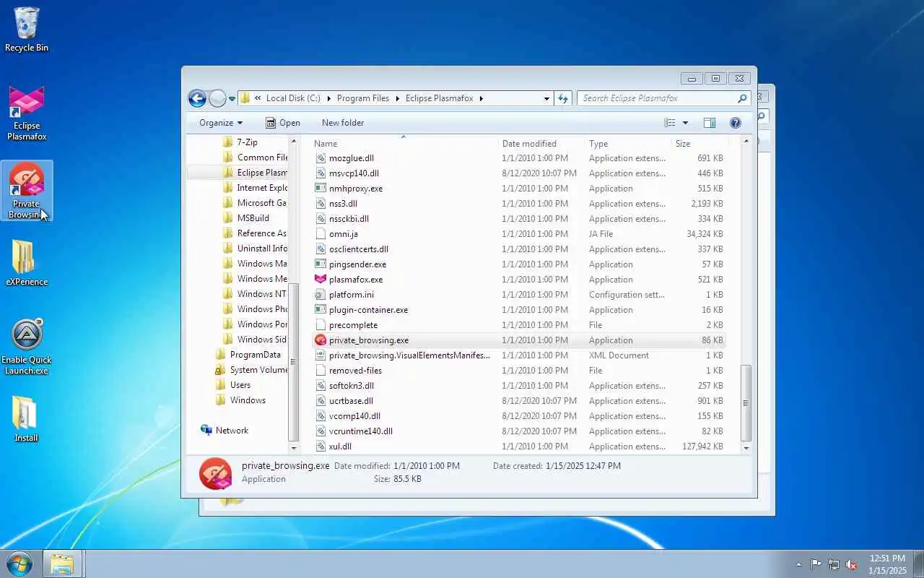The height and width of the screenshot is (578, 924).
Task: Open the recent pages dropdown arrow
Action: [232, 99]
